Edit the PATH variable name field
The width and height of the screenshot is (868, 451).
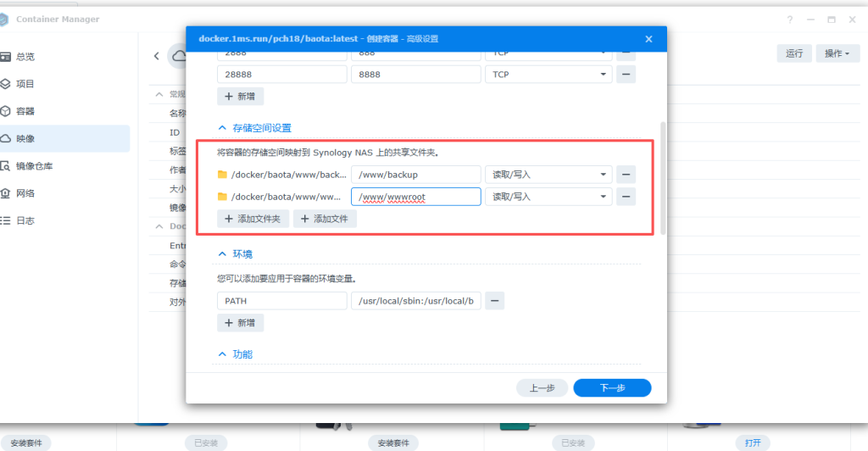coord(281,300)
